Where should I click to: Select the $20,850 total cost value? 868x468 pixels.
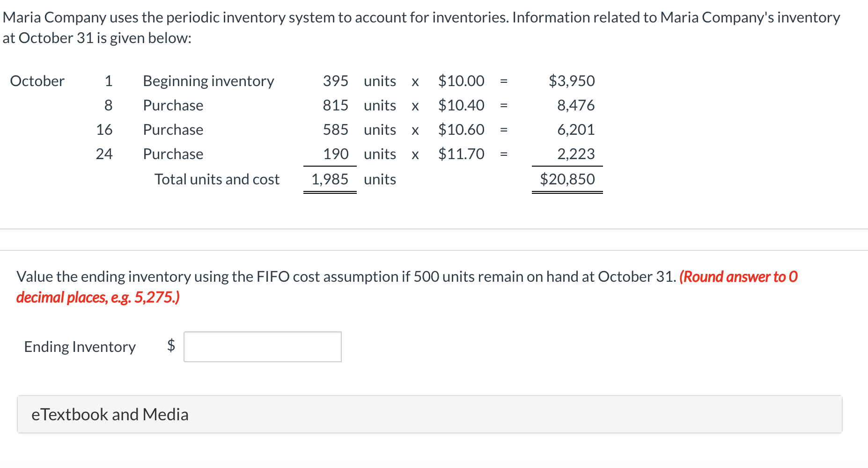[x=567, y=179]
